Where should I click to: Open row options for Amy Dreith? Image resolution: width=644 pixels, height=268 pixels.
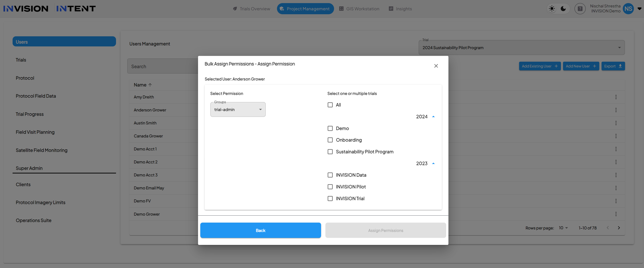tap(616, 97)
